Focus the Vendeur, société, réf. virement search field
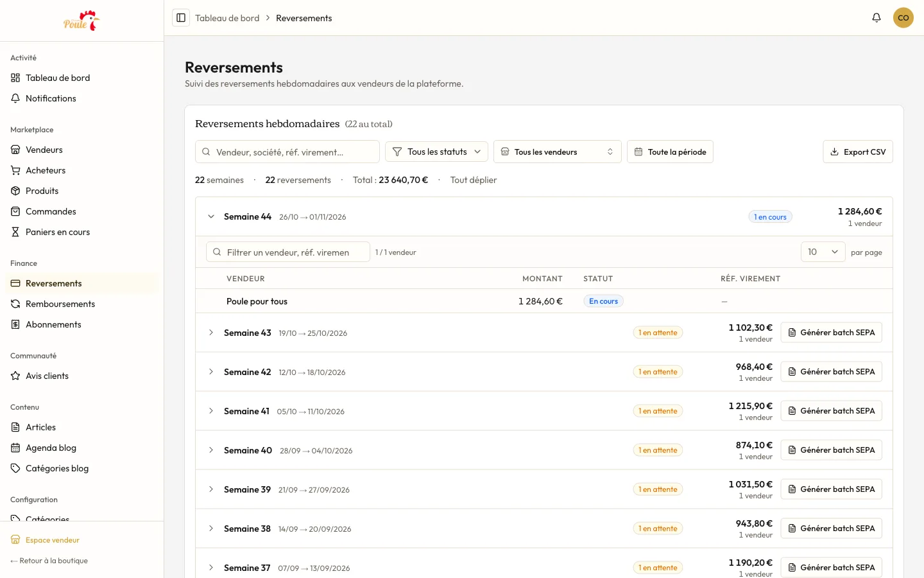924x578 pixels. tap(287, 152)
